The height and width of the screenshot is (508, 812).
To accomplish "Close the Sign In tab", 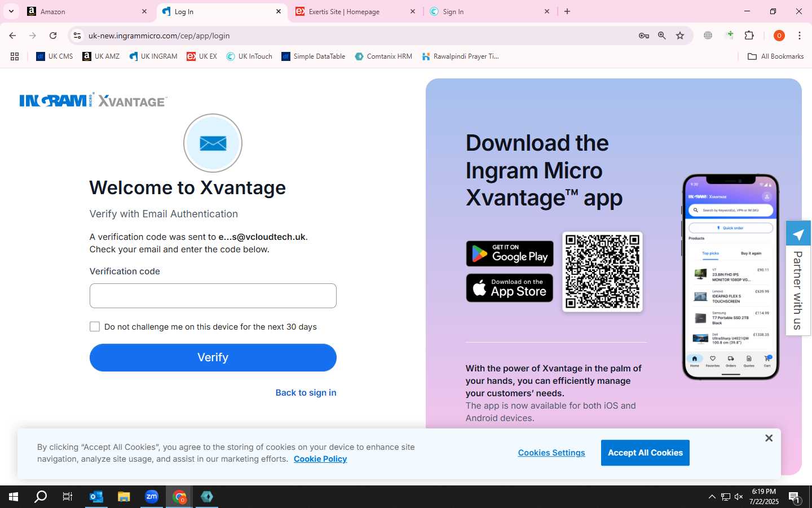I will [547, 11].
